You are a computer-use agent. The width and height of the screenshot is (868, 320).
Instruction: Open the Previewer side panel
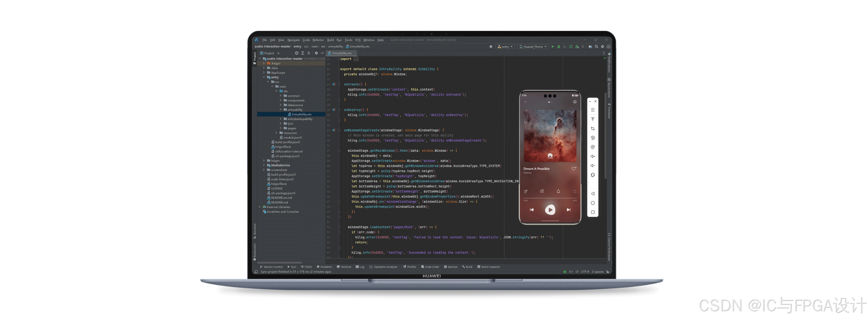[x=609, y=111]
